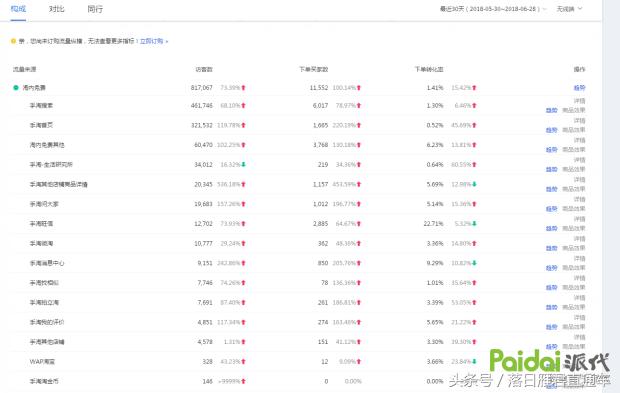Screen dimensions: 620x393
Task: Click the 321,532 visitor count
Action: [202, 125]
